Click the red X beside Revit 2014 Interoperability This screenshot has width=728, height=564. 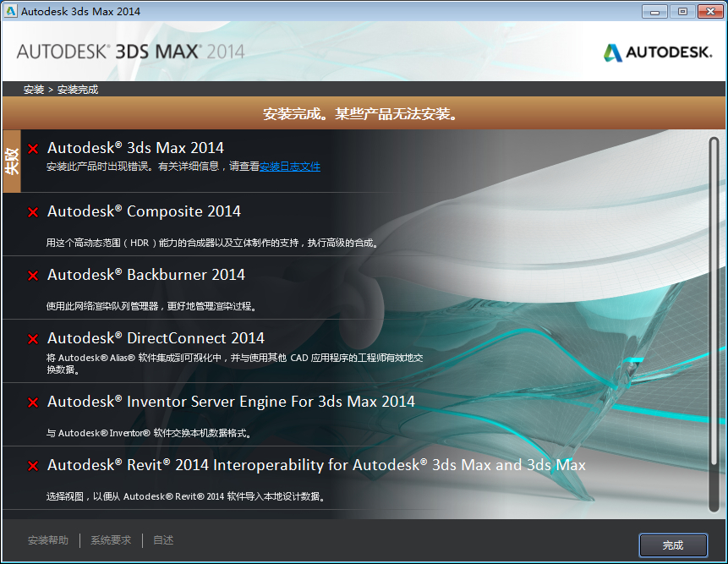pos(33,466)
